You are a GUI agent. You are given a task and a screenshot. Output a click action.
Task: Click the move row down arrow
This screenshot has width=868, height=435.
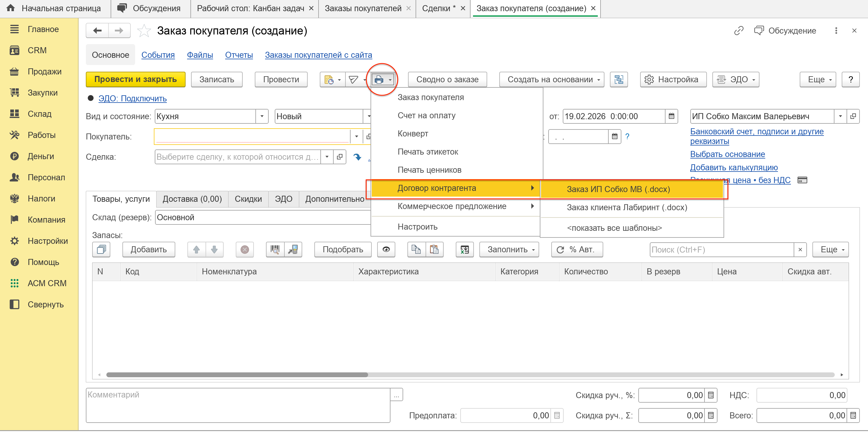click(214, 250)
